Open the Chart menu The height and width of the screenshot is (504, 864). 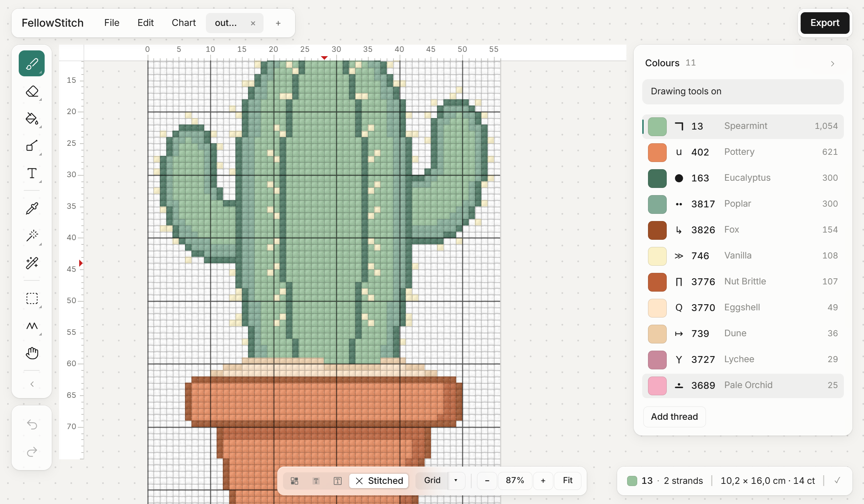click(x=184, y=23)
